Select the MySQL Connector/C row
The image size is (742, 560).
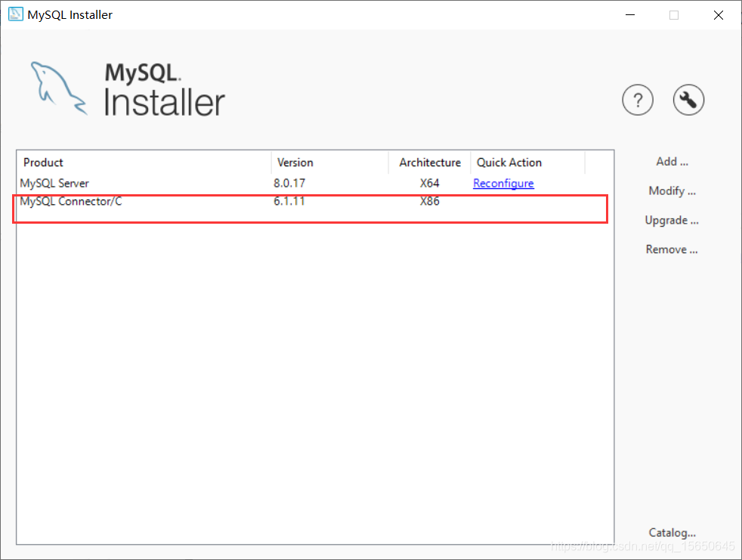(x=315, y=201)
